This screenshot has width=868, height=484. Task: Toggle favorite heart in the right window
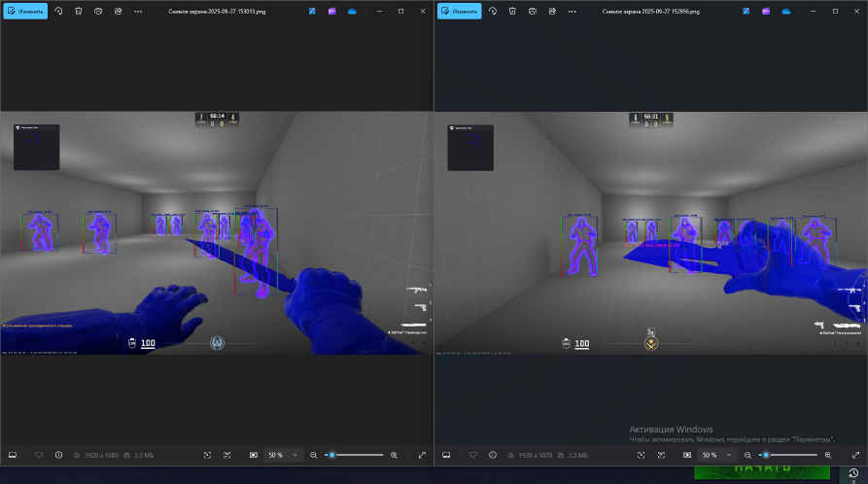point(472,455)
